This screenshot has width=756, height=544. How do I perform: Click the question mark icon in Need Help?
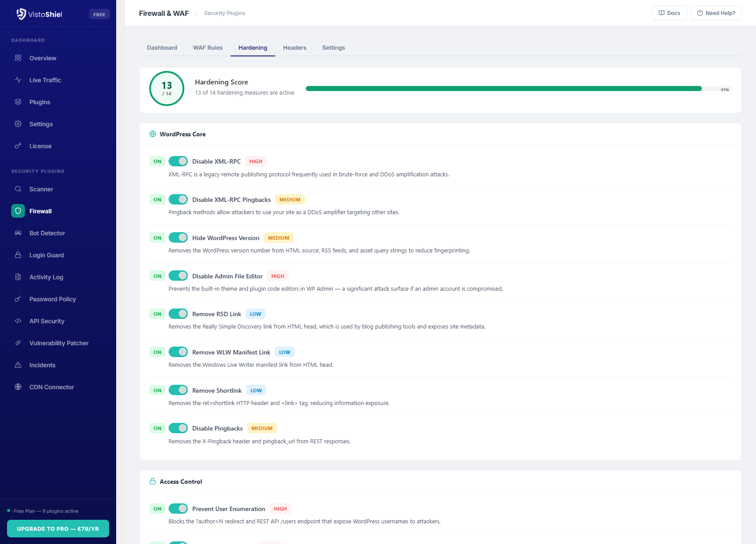click(700, 13)
